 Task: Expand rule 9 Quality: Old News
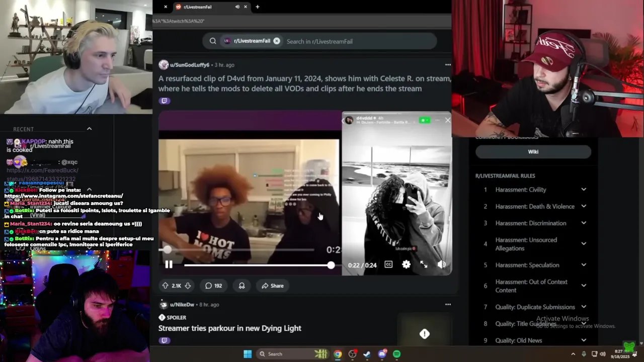[x=584, y=340]
